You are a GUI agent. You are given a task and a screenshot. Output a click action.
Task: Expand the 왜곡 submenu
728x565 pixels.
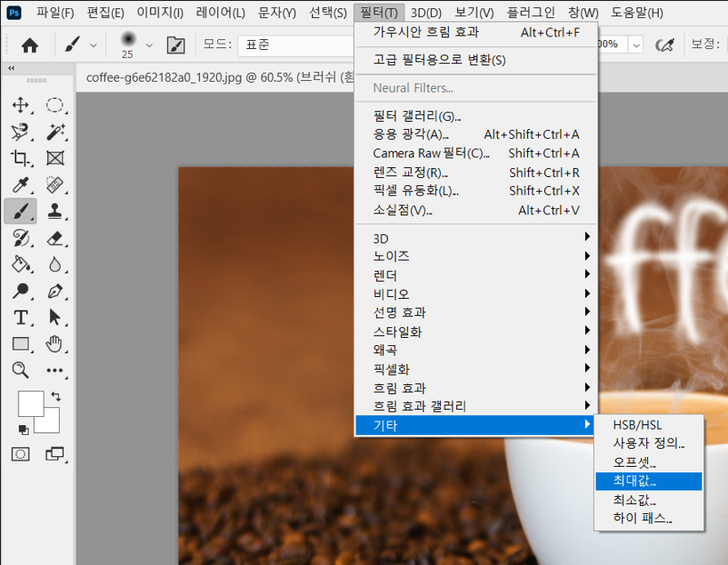point(476,350)
